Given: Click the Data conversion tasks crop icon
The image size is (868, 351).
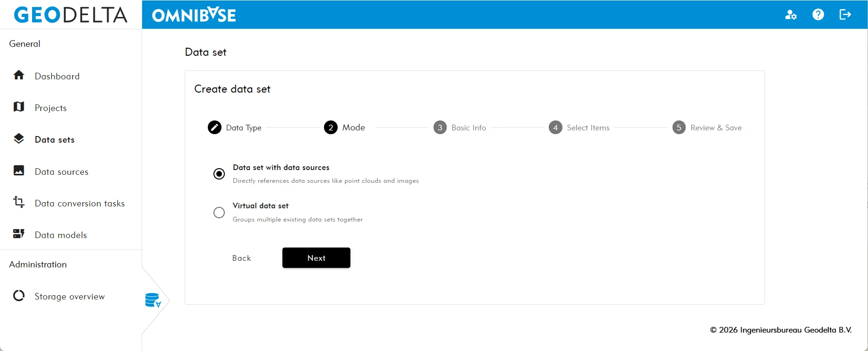Looking at the screenshot, I should point(19,203).
